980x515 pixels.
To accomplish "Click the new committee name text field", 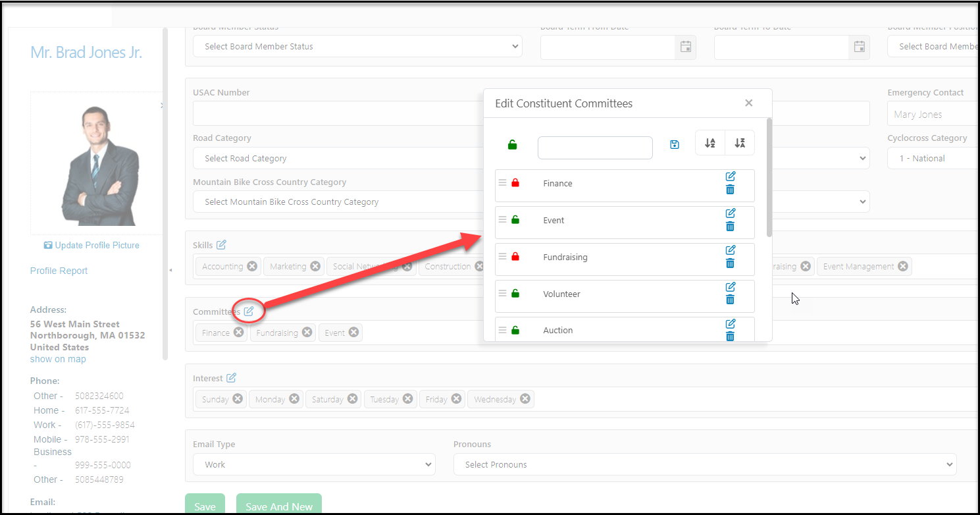I will 595,148.
